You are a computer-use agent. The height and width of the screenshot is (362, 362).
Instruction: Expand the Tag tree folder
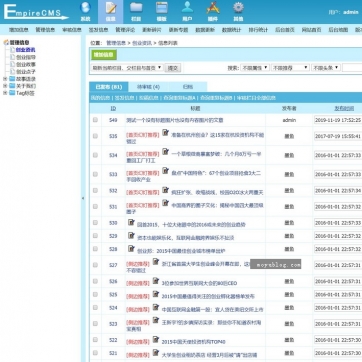(5, 93)
